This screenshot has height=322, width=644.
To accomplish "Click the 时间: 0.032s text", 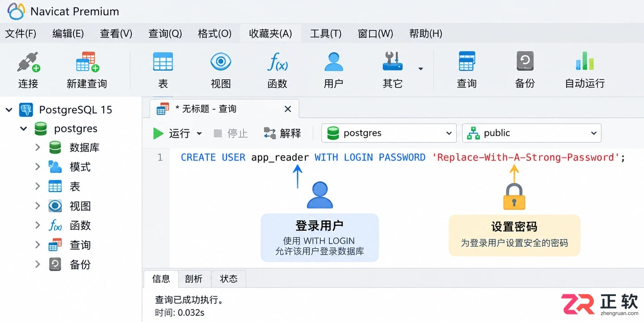I will click(x=180, y=313).
